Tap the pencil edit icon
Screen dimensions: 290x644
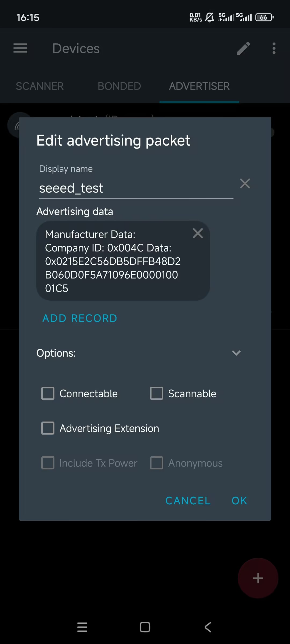pos(244,48)
